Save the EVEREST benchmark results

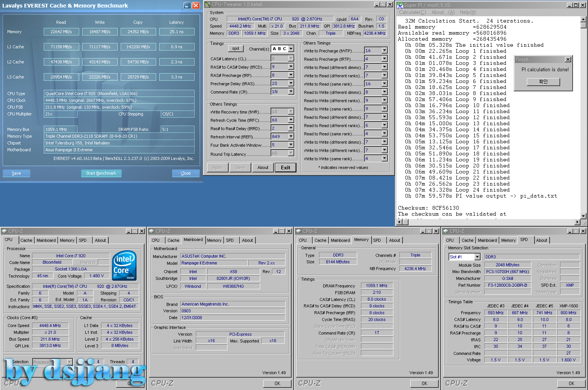(16, 173)
